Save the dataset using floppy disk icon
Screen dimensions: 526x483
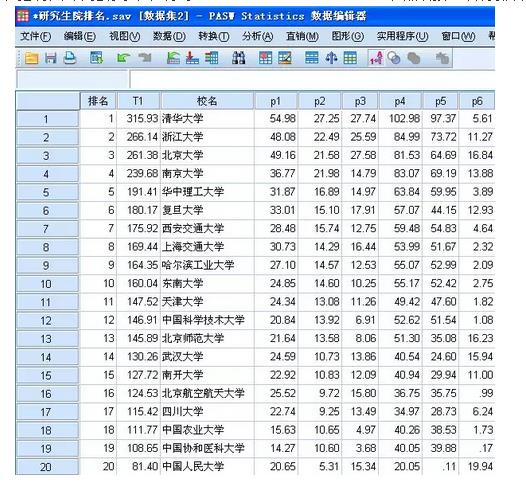click(51, 58)
